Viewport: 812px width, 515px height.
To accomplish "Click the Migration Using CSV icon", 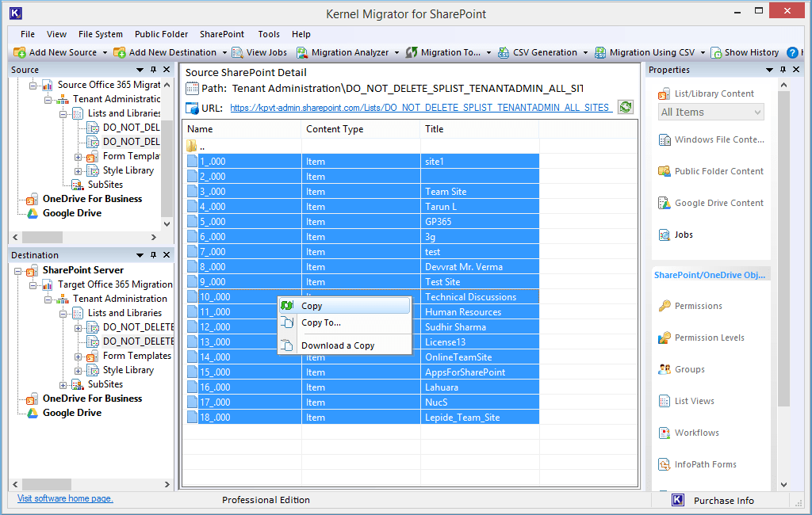I will tap(600, 52).
